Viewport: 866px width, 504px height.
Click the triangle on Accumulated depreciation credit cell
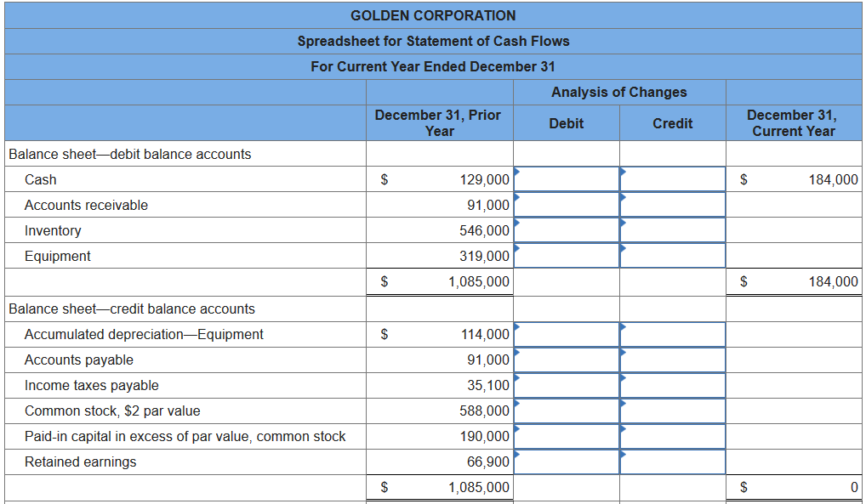click(x=622, y=329)
